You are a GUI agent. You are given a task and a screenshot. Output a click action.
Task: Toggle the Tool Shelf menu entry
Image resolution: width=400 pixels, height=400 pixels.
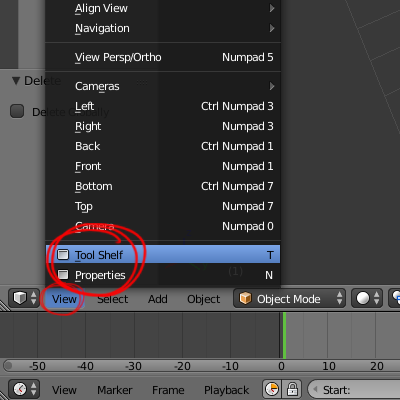click(163, 255)
